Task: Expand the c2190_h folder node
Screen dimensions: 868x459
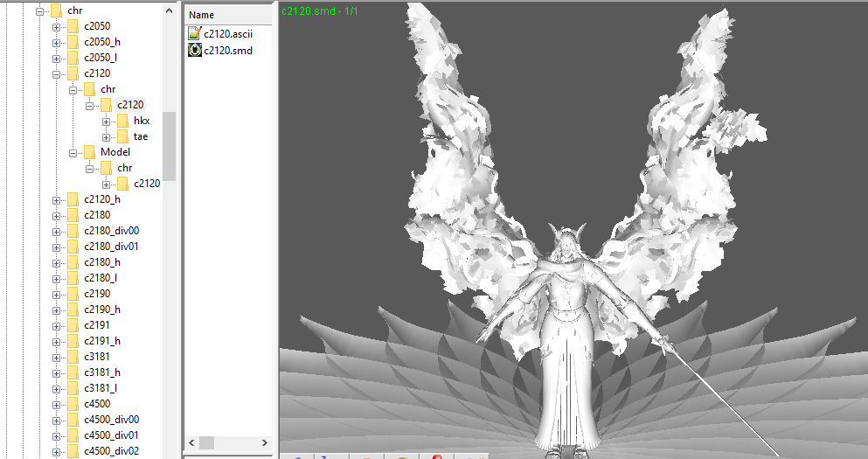Action: pos(56,310)
